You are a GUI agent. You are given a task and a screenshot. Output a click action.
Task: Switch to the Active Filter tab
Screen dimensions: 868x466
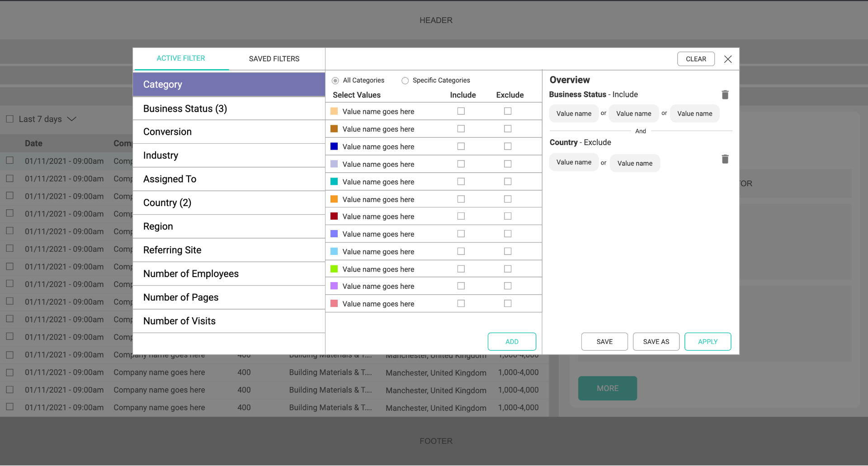click(181, 58)
